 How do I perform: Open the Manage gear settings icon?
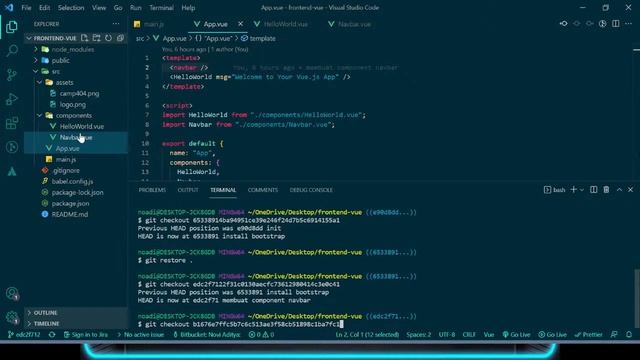click(x=12, y=317)
